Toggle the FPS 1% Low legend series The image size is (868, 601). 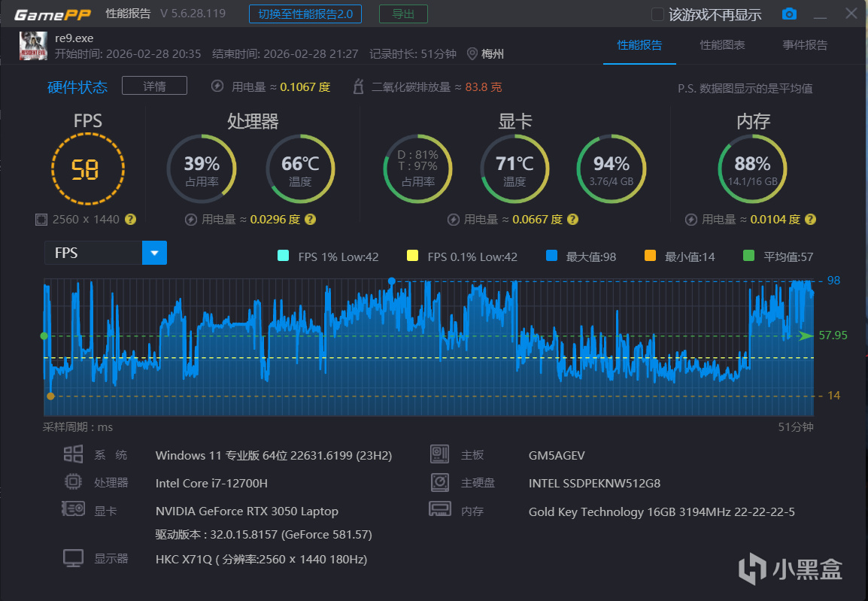tap(328, 256)
